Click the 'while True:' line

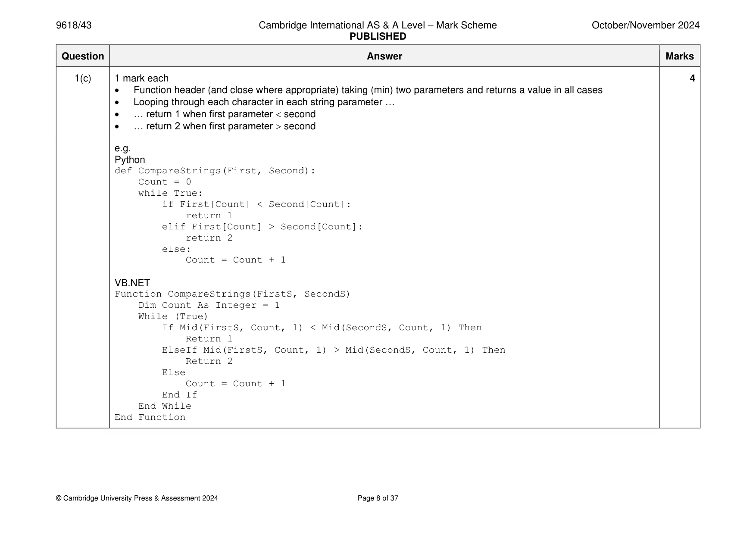(x=170, y=193)
